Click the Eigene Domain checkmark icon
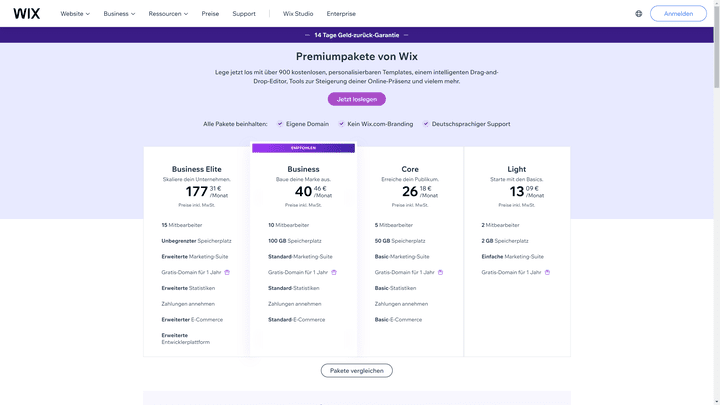This screenshot has width=720, height=405. point(280,124)
